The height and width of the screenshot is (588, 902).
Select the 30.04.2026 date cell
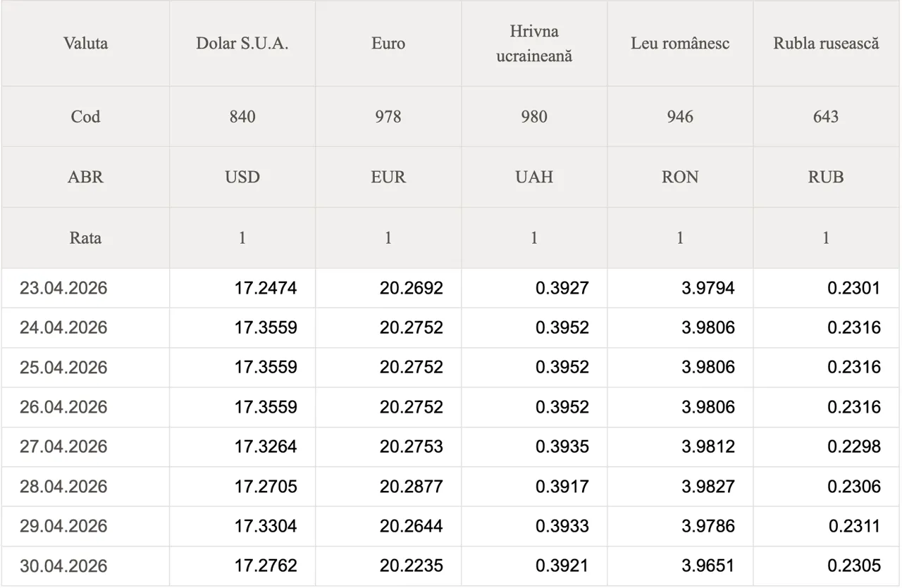coord(63,565)
